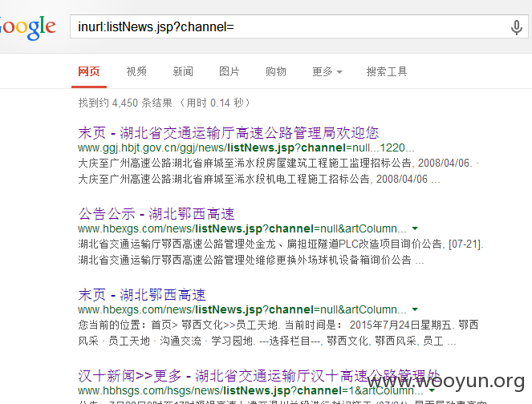This screenshot has height=404, width=532.
Task: Switch to the 新闻 tab
Action: [183, 71]
